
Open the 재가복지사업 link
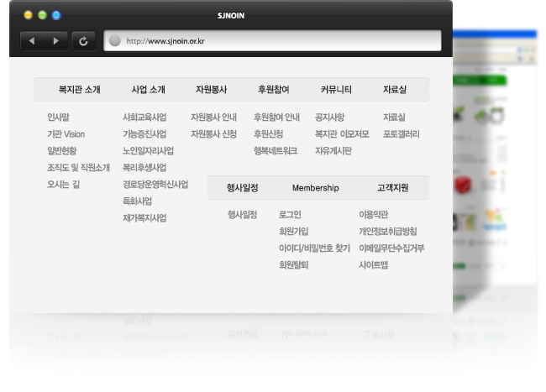(x=144, y=218)
